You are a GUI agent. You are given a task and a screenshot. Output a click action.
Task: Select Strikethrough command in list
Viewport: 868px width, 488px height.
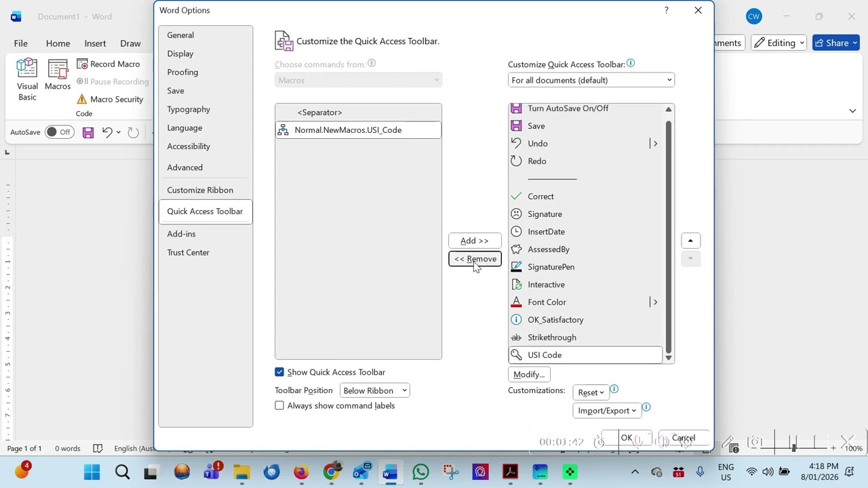(585, 338)
